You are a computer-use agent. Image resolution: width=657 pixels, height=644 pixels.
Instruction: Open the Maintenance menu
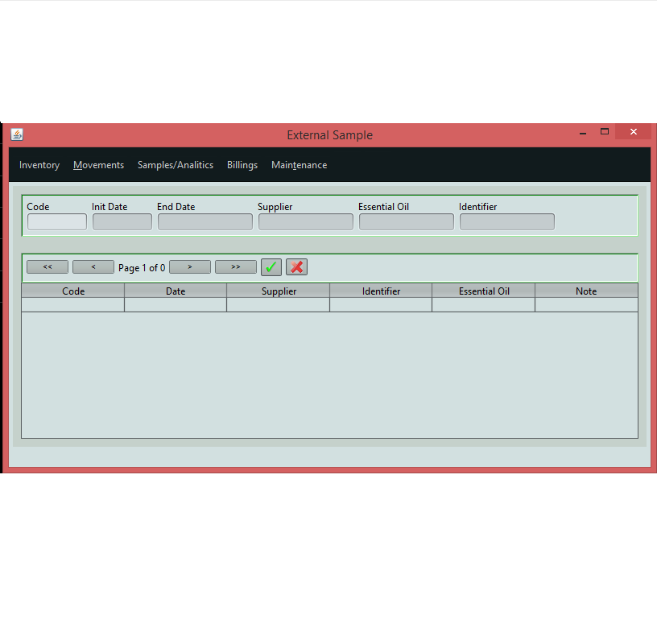point(300,165)
